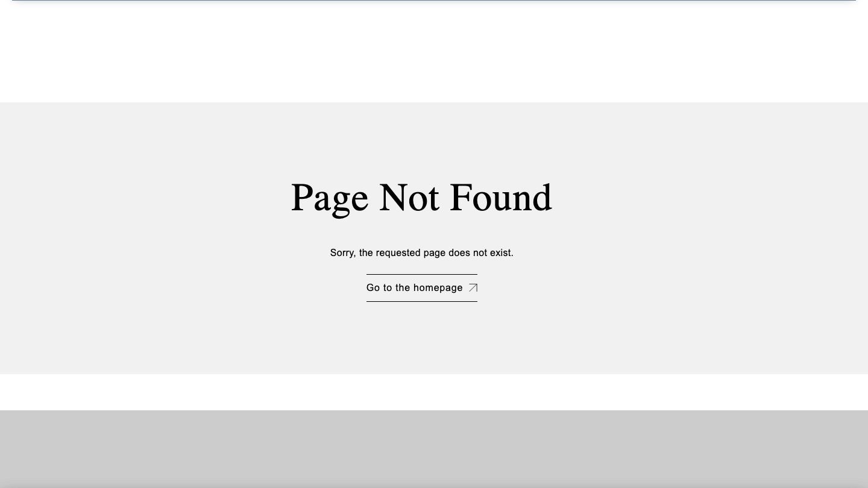Click the word "Found" in the heading
This screenshot has width=868, height=488.
(x=501, y=197)
